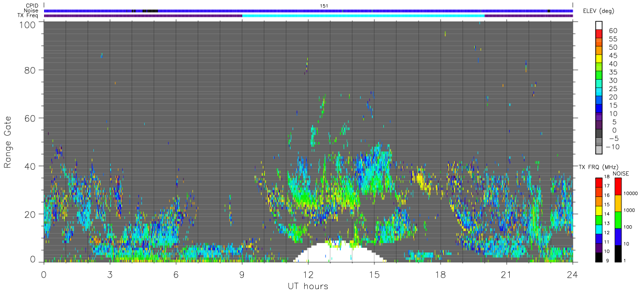Screen dimensions: 644x297
Task: Click the 'Noise' row label at top left
Action: 32,10
